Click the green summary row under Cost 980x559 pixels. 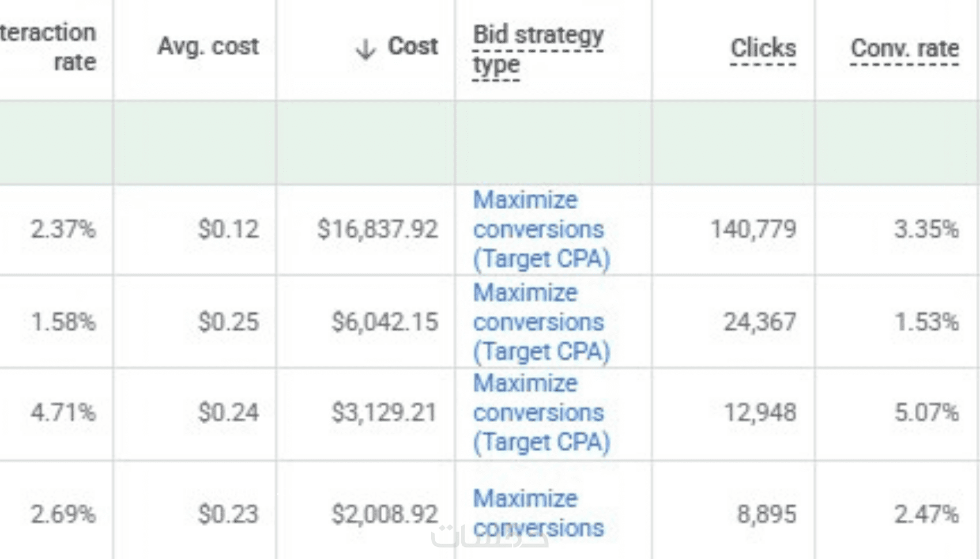pyautogui.click(x=365, y=142)
